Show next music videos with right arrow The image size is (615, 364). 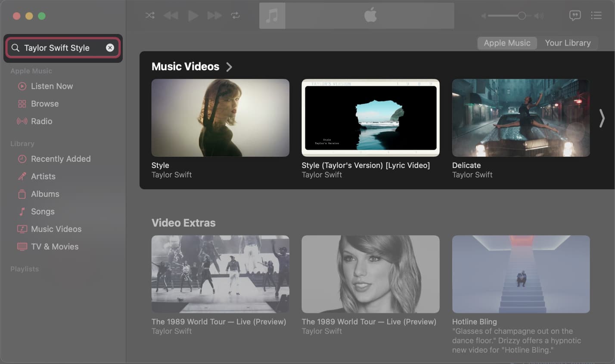click(602, 118)
